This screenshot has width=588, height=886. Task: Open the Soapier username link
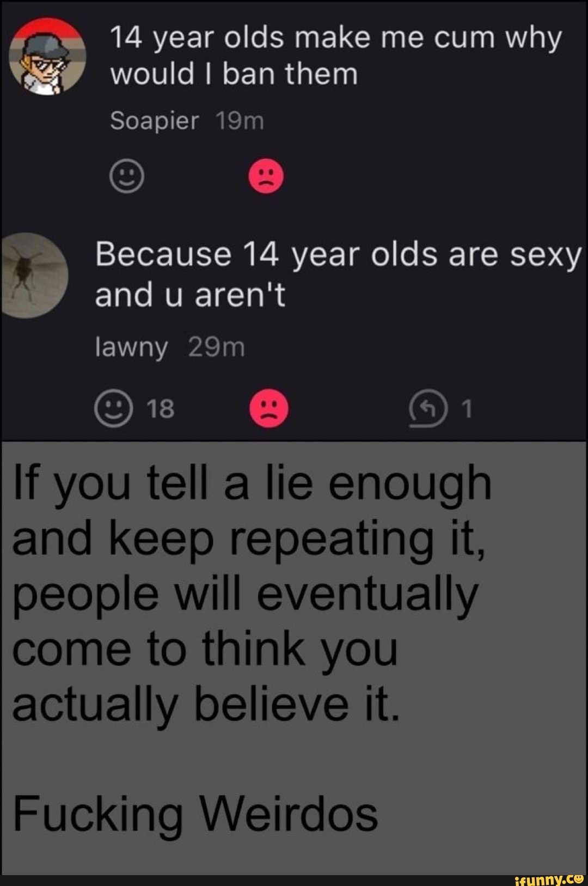point(154,120)
